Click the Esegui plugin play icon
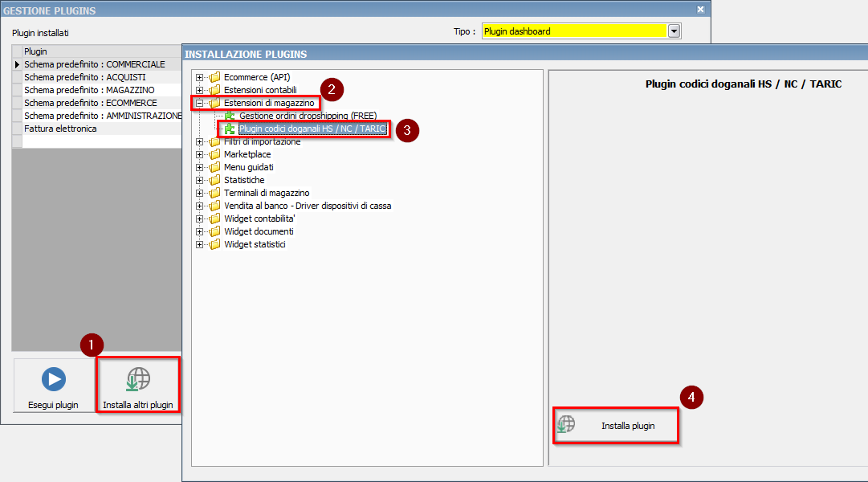The image size is (868, 482). [x=54, y=379]
